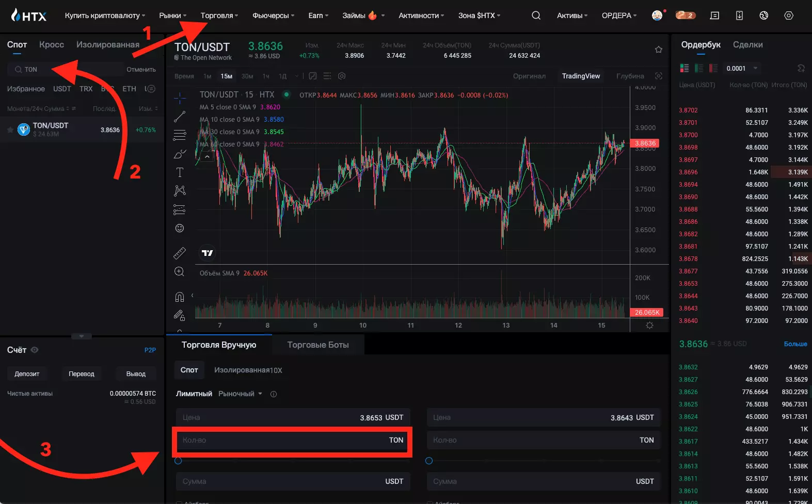
Task: Click Отменить next to search
Action: tap(141, 69)
